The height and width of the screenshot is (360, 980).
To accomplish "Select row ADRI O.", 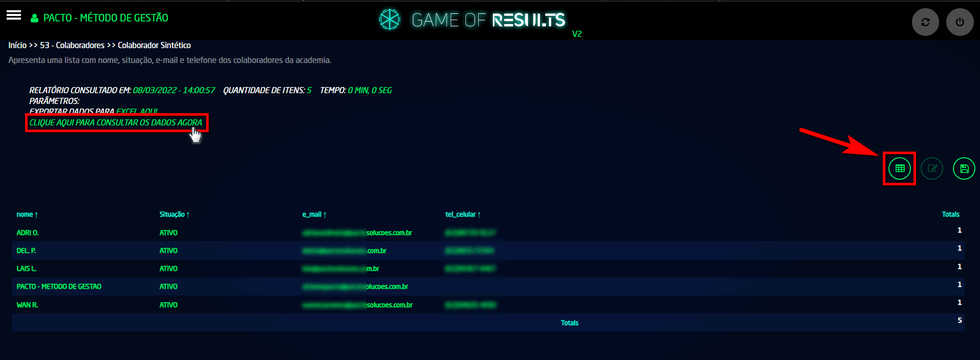I will [488, 232].
